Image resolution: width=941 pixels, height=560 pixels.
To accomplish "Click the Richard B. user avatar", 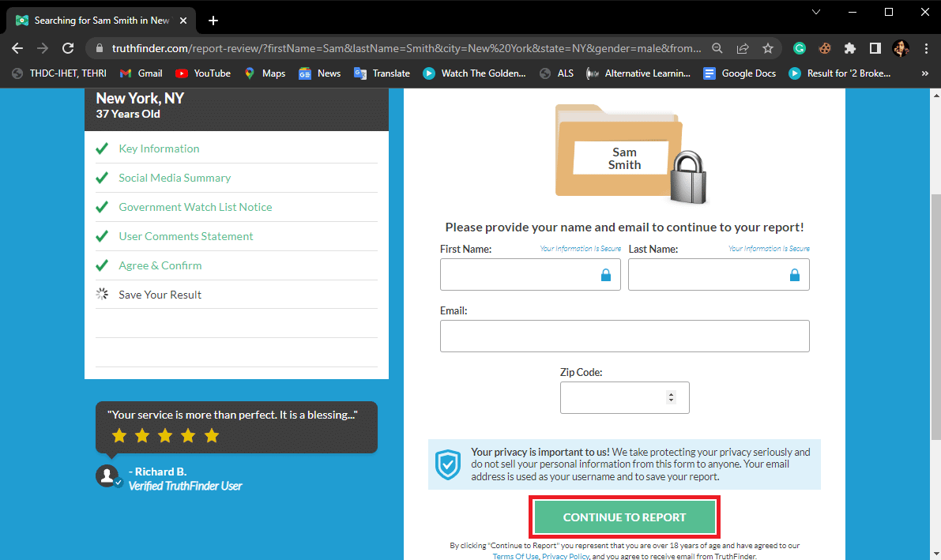I will tap(107, 476).
